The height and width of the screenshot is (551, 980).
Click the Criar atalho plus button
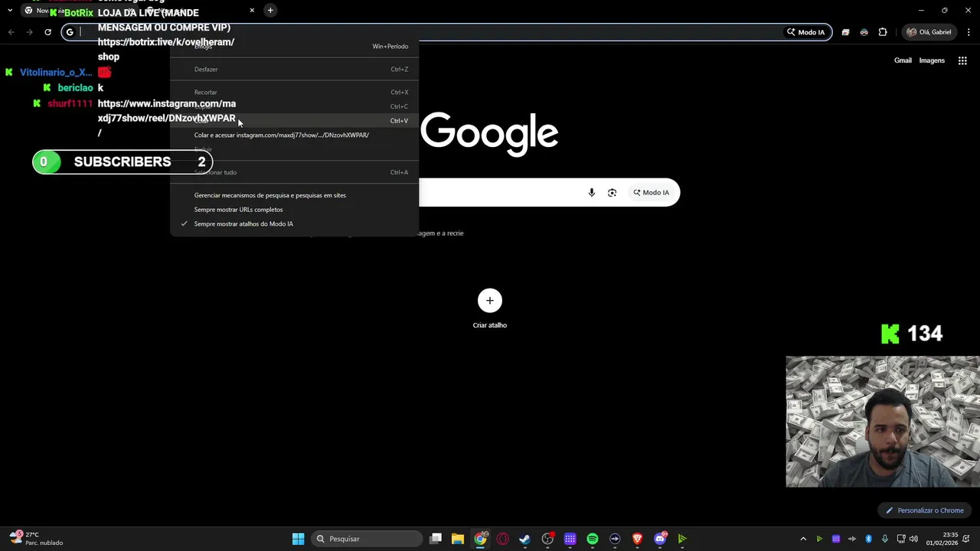point(490,301)
